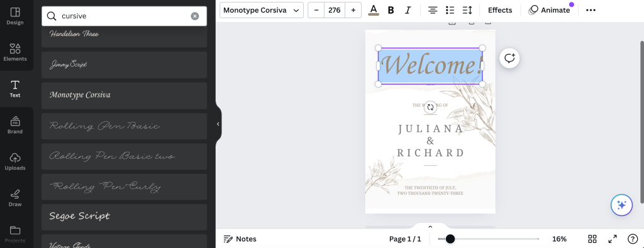644x248 pixels.
Task: Select the RICHARD name text
Action: pos(430,153)
